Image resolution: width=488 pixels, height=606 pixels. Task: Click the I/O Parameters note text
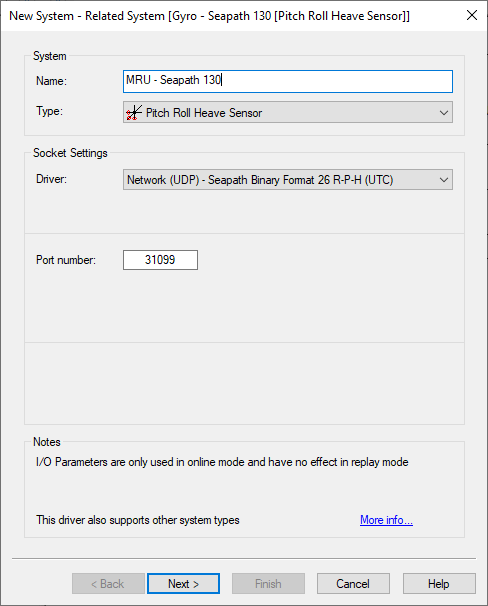point(222,462)
